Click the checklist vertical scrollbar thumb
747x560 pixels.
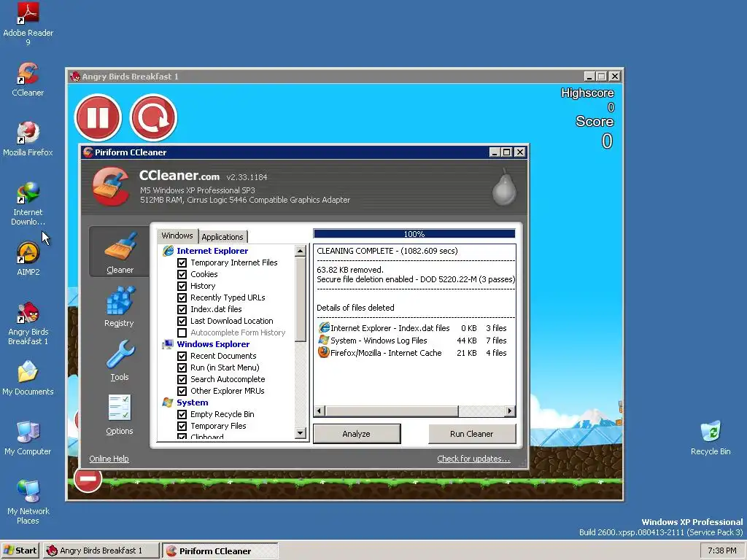pos(300,300)
